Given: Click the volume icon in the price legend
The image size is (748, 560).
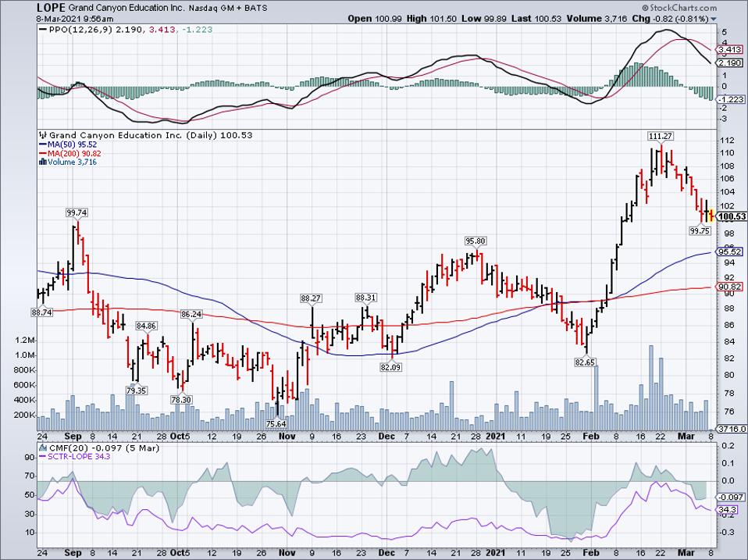Looking at the screenshot, I should coord(43,162).
